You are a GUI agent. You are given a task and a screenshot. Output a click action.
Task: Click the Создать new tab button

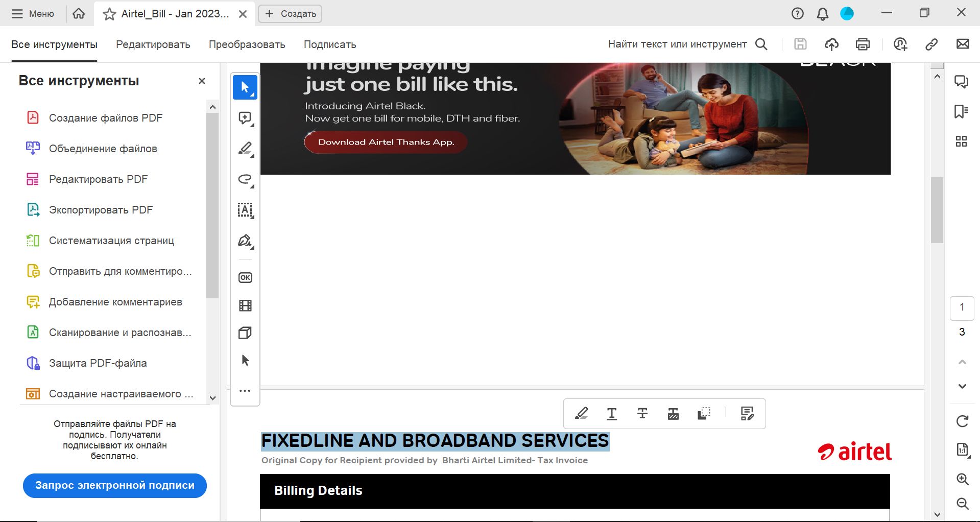point(290,14)
